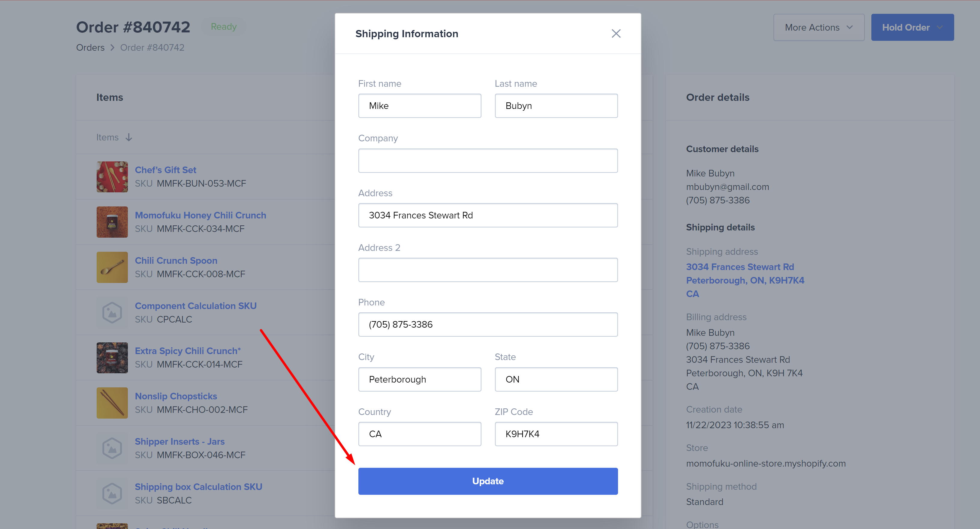980x529 pixels.
Task: Open the Chef's Gift Set item link
Action: 165,170
